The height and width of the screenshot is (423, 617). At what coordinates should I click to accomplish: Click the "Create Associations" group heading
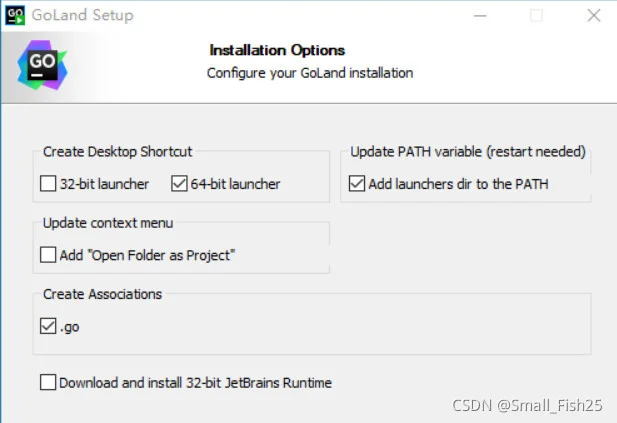click(x=102, y=294)
